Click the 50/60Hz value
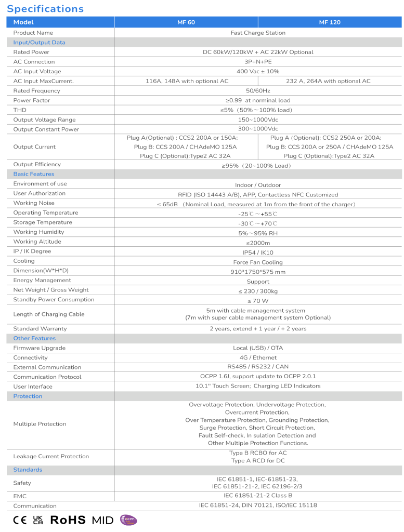This screenshot has width=404, height=532. [x=258, y=90]
